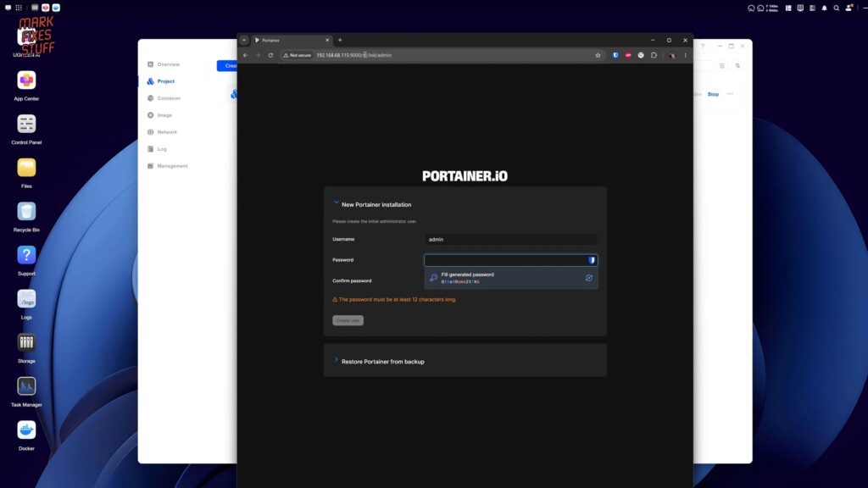
Task: Open the help question mark in the Docker window
Action: 703,46
